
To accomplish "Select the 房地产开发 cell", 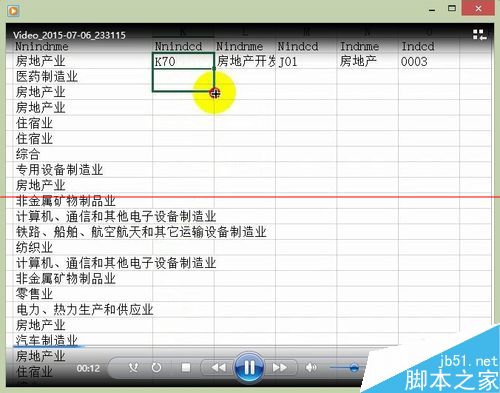I will (245, 61).
